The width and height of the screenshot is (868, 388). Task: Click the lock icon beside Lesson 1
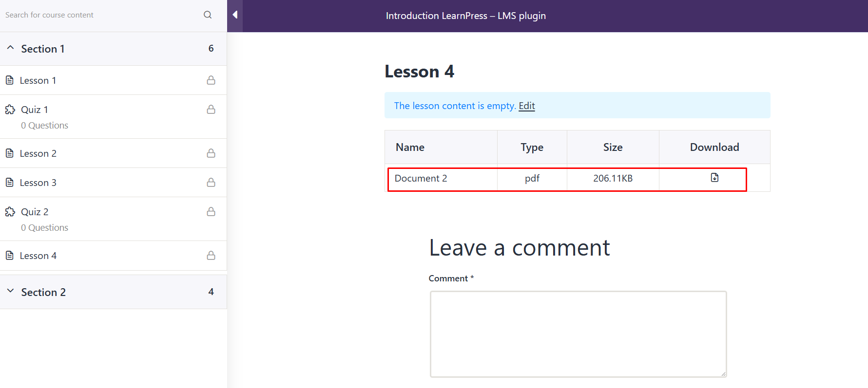point(211,80)
